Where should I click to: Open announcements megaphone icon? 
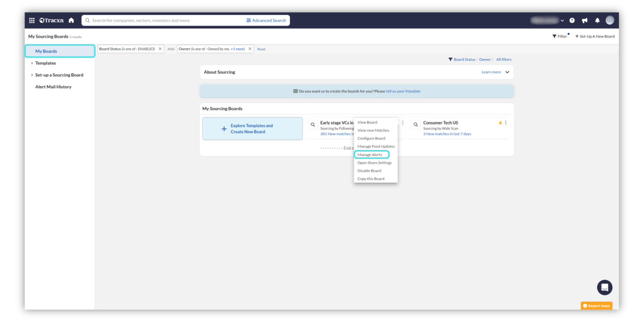point(585,20)
